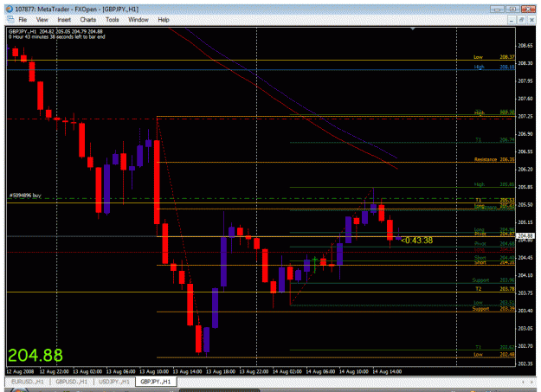Viewport: 541px width, 392px height.
Task: Click the 14 Aug 14:00 time axis label
Action: (x=387, y=371)
